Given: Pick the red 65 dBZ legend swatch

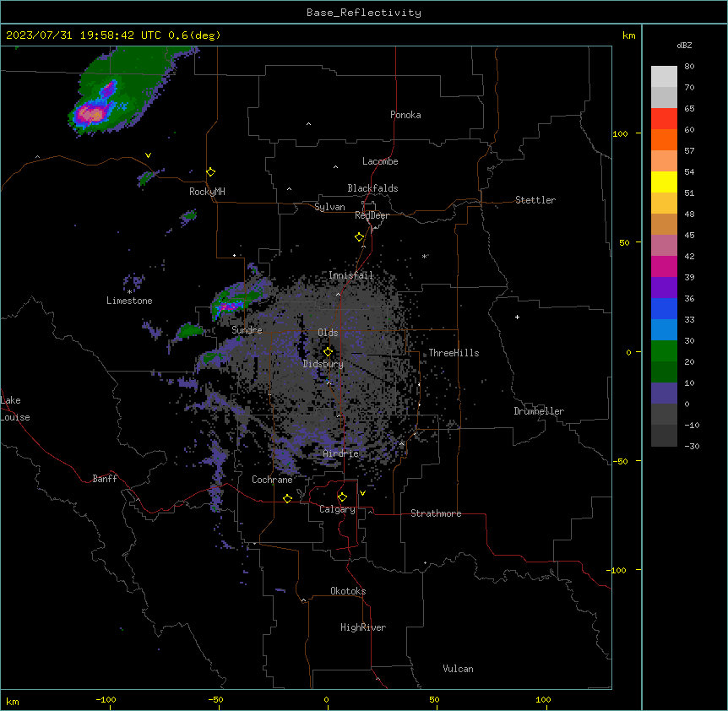Looking at the screenshot, I should 664,119.
